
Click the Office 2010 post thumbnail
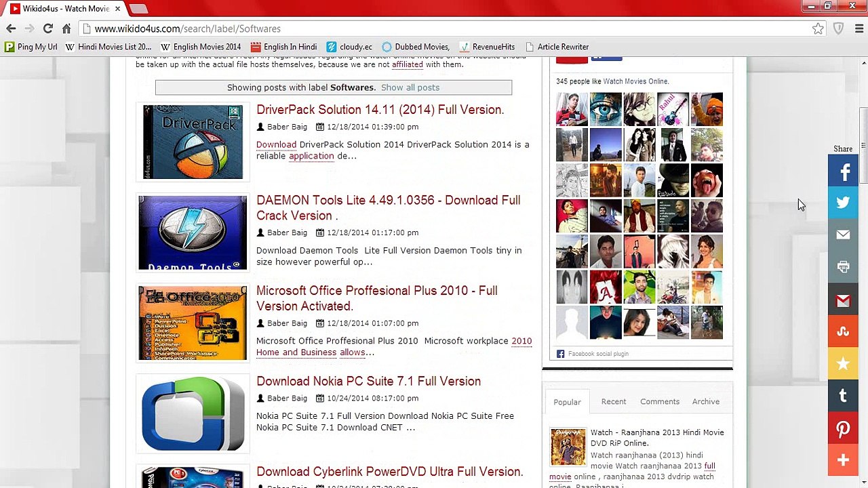pos(193,323)
